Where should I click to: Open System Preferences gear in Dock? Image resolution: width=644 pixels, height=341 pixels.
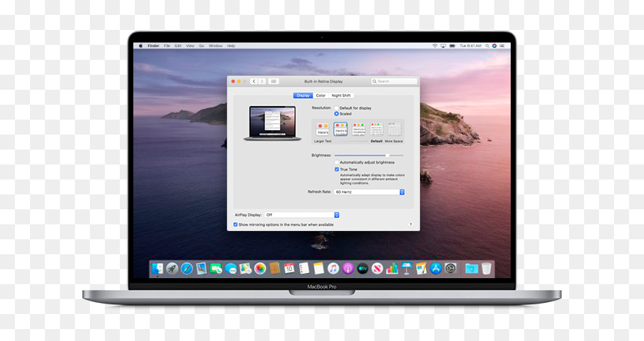pyautogui.click(x=451, y=268)
